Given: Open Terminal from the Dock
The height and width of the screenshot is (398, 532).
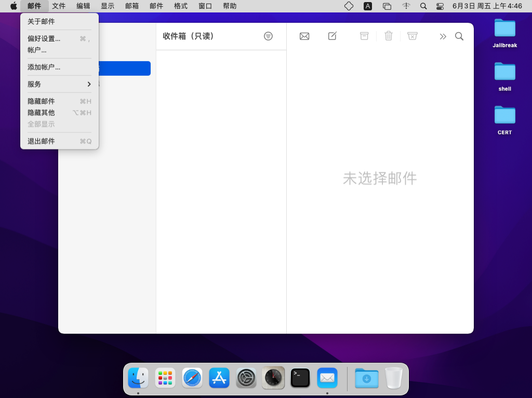Looking at the screenshot, I should click(300, 378).
